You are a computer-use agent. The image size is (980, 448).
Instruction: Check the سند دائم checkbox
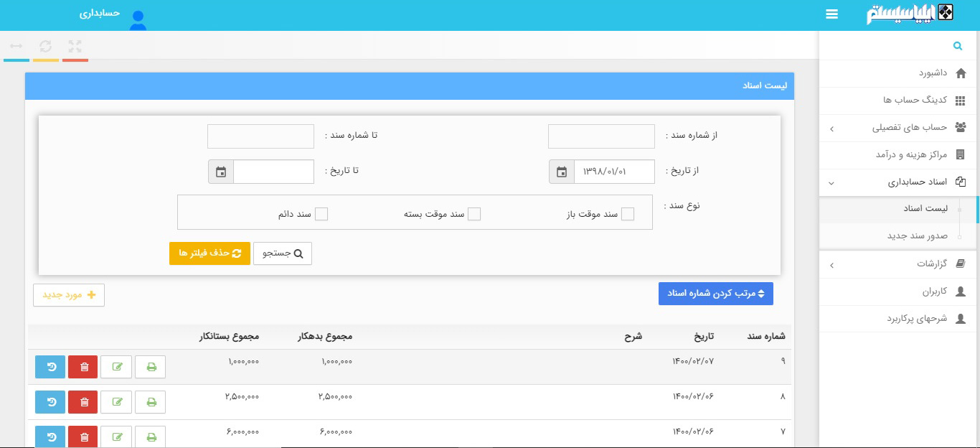click(x=322, y=213)
